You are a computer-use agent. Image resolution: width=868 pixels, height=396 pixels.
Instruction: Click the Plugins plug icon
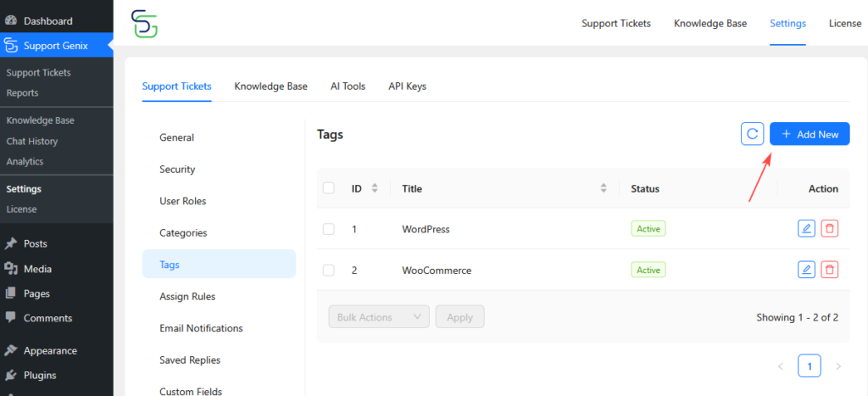10,376
